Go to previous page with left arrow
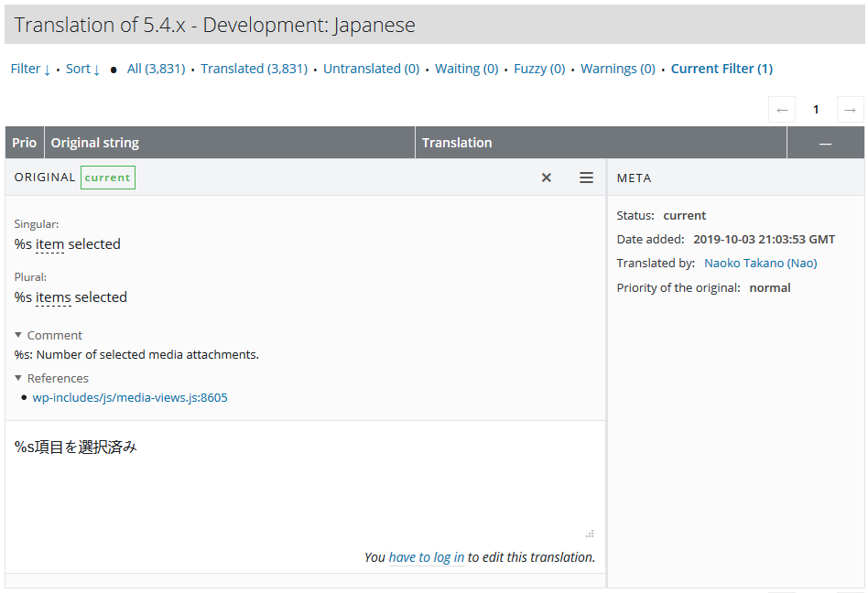This screenshot has height=593, width=868. coord(781,110)
